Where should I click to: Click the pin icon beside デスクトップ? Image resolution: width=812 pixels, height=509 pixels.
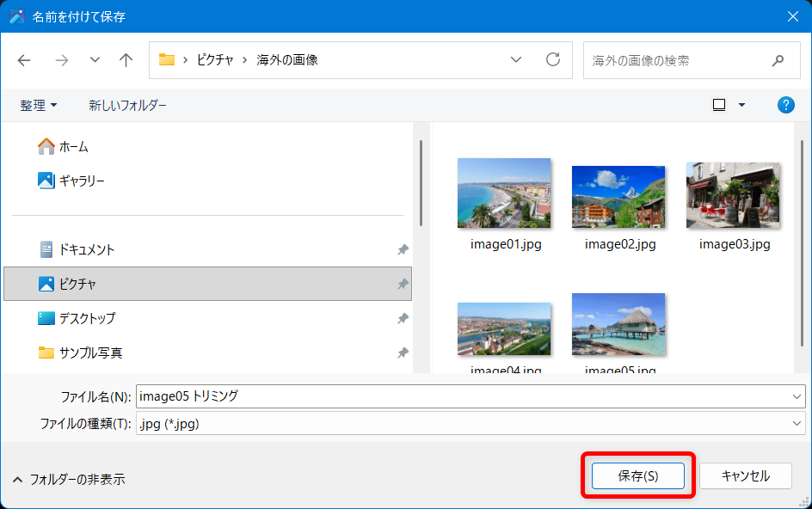tap(403, 318)
